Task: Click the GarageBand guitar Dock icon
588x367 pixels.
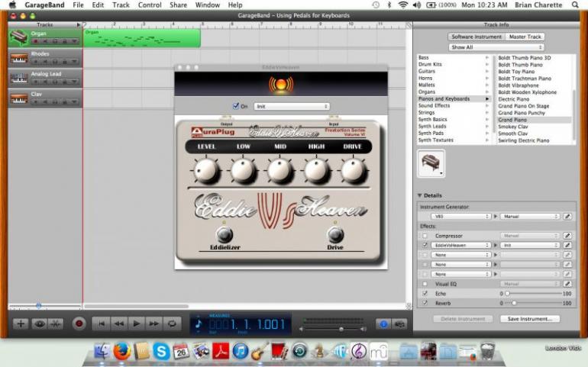Action: tap(260, 352)
